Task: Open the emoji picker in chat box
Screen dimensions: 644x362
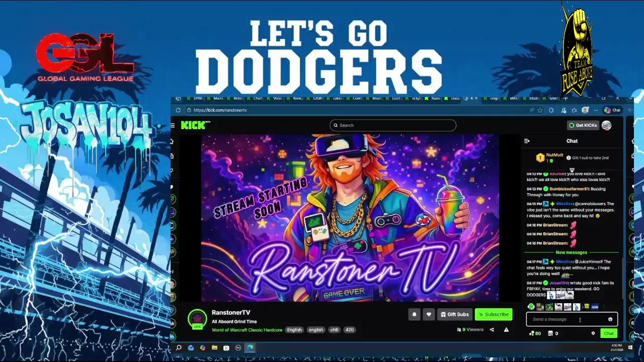Action: pyautogui.click(x=610, y=319)
